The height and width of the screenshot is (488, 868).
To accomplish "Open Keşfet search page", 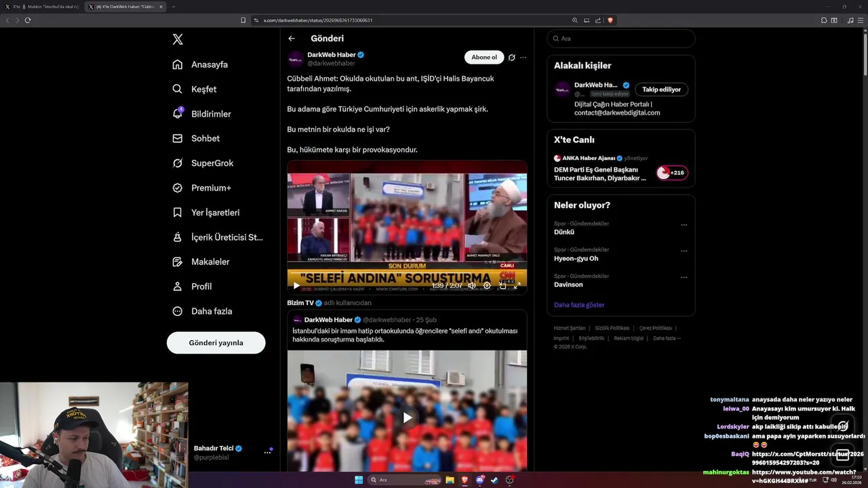I will click(x=195, y=89).
